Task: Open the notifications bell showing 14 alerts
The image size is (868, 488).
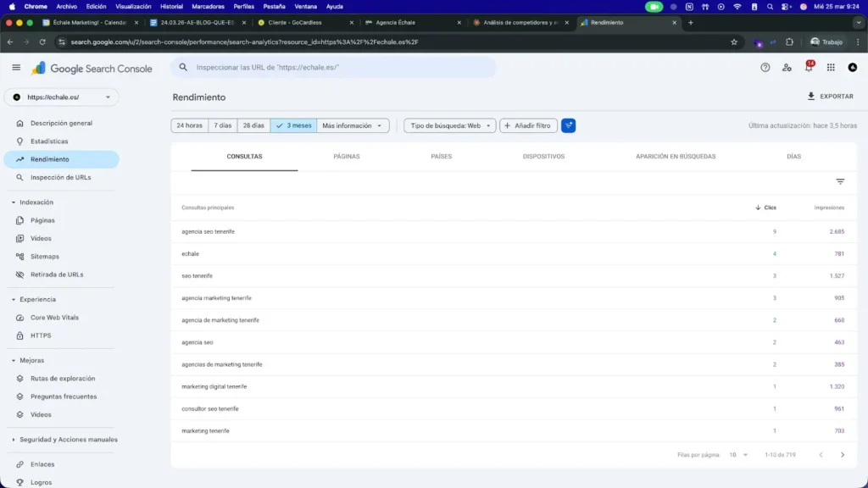Action: 810,66
